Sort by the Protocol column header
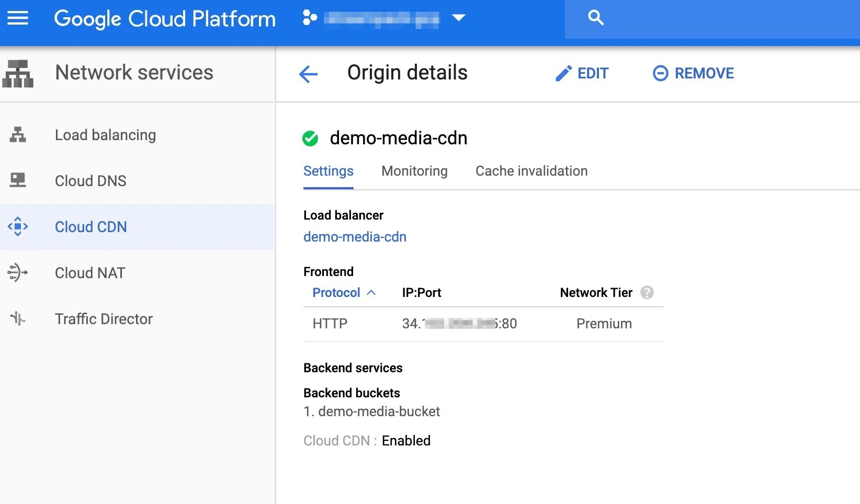Screen dimensions: 860x504 [x=336, y=293]
